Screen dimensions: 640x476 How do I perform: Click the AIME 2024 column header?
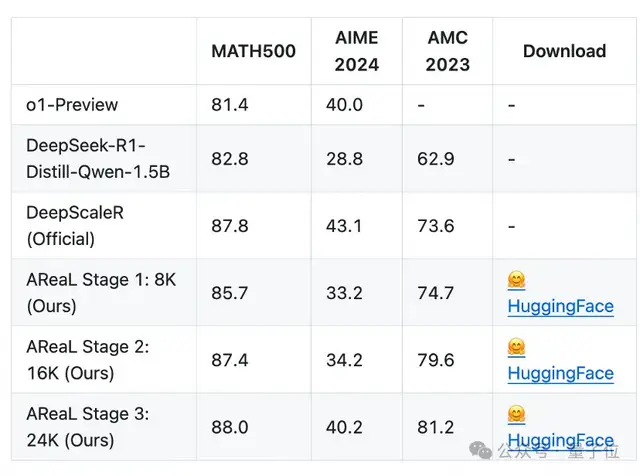[x=357, y=51]
